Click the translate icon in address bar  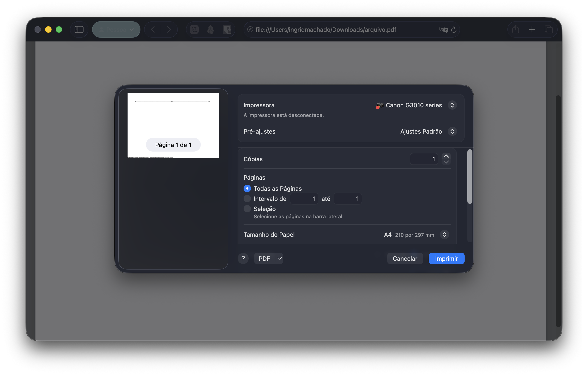(443, 29)
